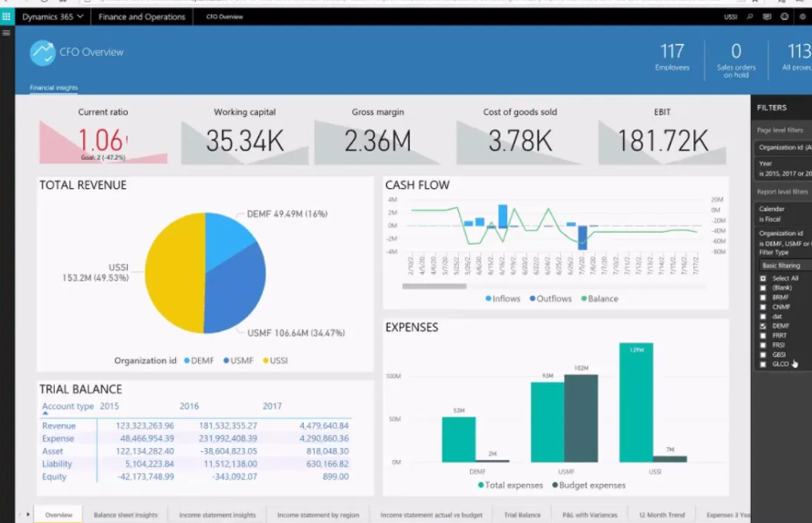Open the Working capital KPI card

(x=245, y=135)
